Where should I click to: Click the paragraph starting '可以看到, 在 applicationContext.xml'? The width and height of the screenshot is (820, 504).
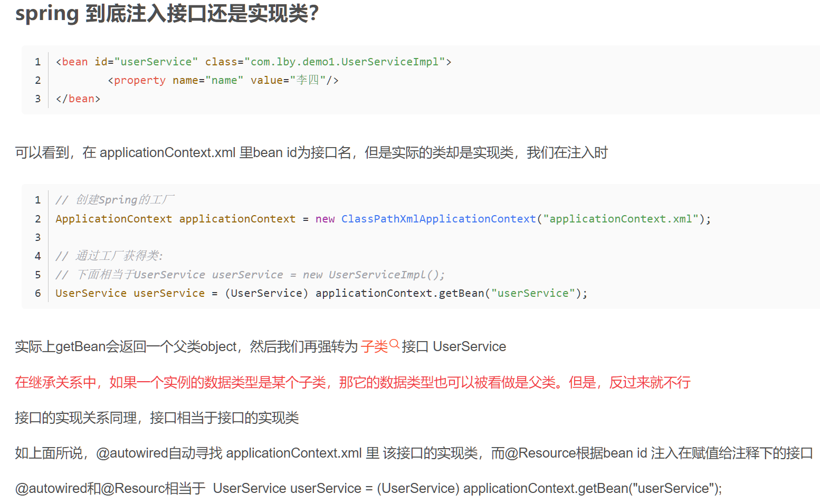pyautogui.click(x=311, y=153)
